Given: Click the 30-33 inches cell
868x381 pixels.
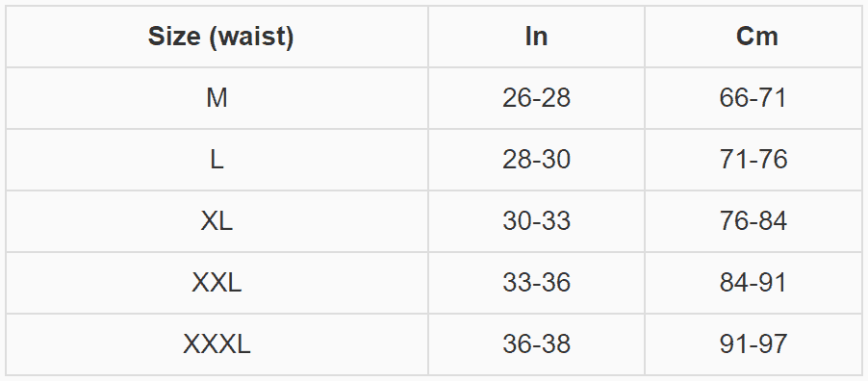Looking at the screenshot, I should 536,221.
